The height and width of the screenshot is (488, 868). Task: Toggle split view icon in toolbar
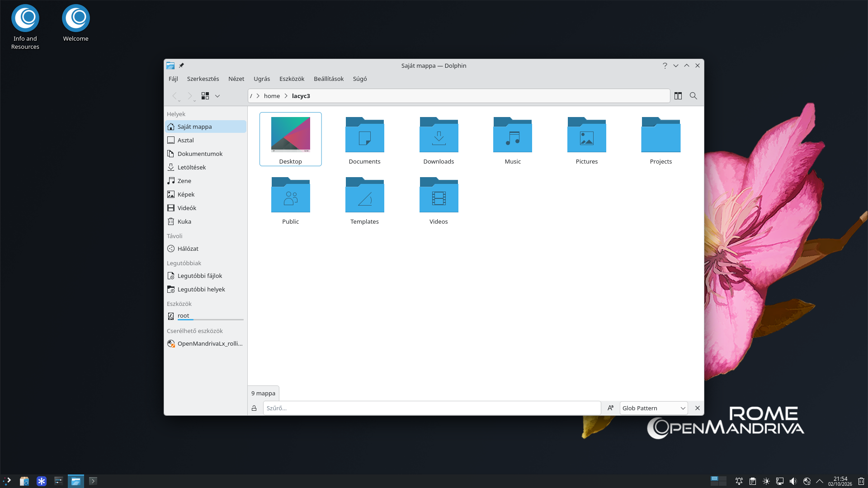678,96
